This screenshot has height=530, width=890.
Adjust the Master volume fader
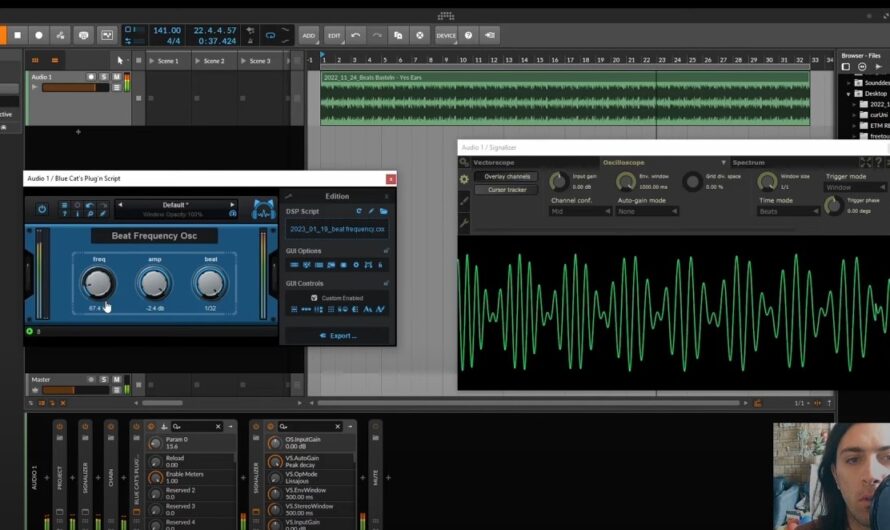click(x=75, y=390)
